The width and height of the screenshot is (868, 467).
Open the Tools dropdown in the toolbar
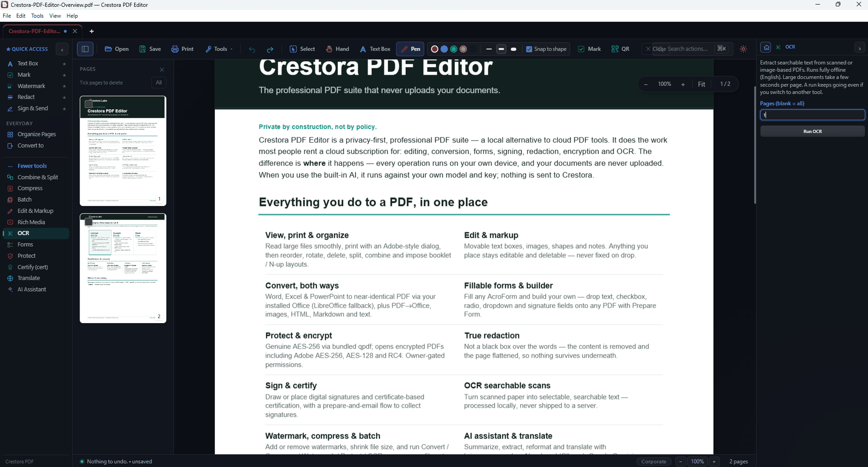[219, 49]
